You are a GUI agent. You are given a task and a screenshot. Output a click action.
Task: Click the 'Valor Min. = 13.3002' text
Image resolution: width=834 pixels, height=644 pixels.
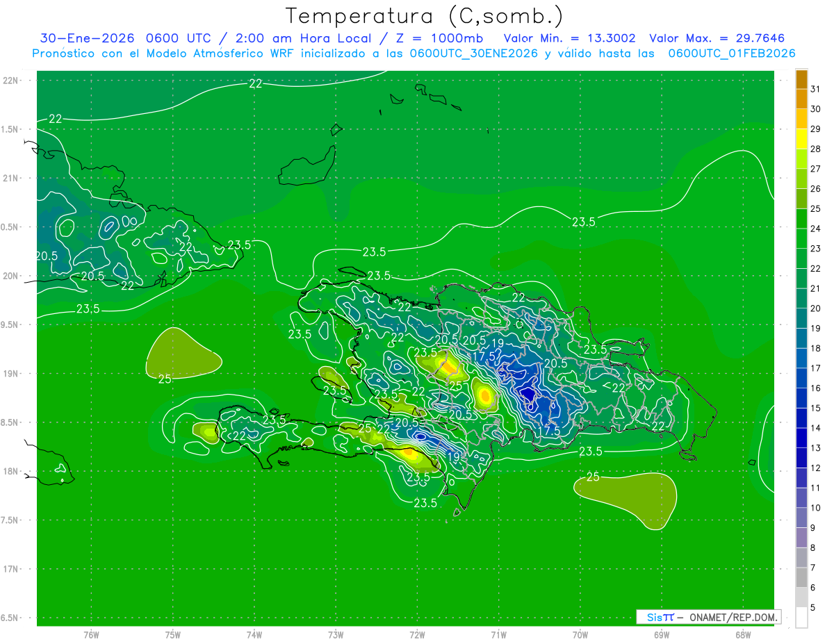click(570, 38)
